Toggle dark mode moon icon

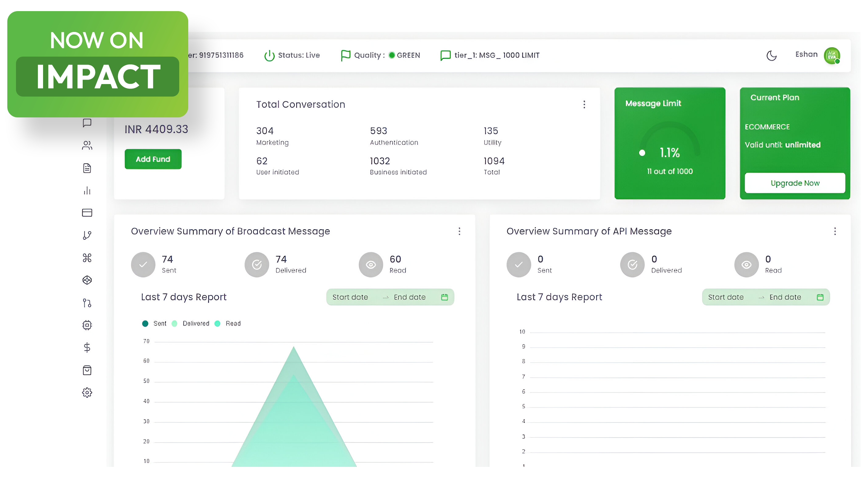[771, 56]
